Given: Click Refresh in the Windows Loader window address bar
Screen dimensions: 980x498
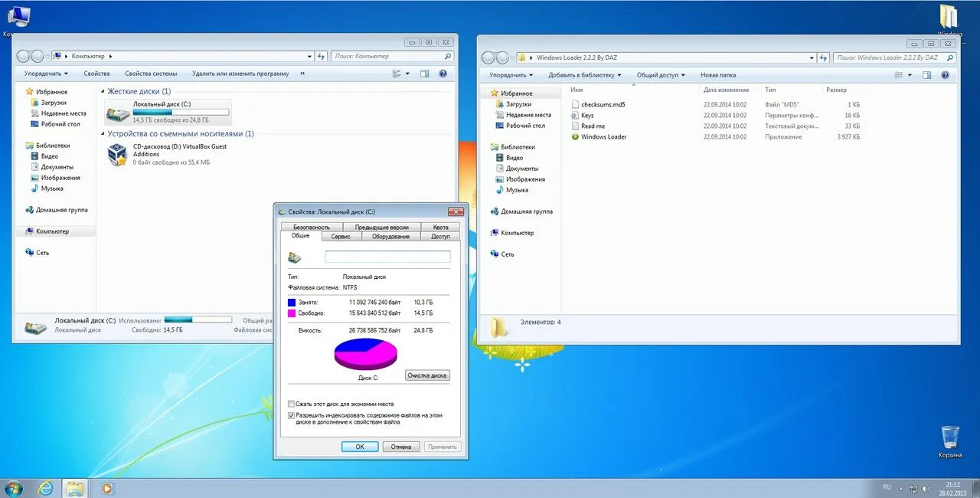Looking at the screenshot, I should [x=824, y=57].
